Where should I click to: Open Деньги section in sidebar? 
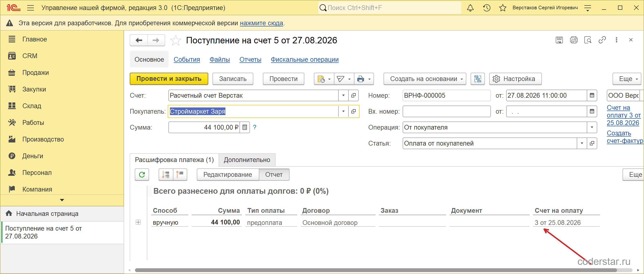[x=33, y=156]
